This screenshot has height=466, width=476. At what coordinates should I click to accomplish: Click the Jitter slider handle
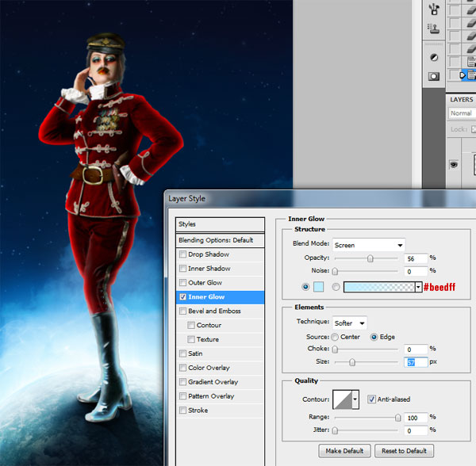tap(335, 431)
